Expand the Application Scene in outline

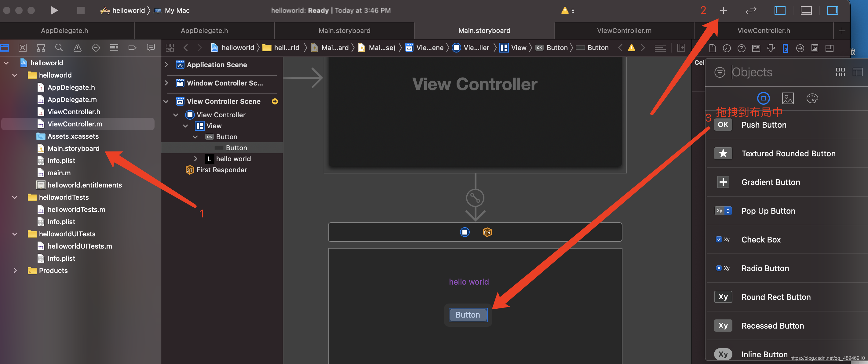[166, 64]
